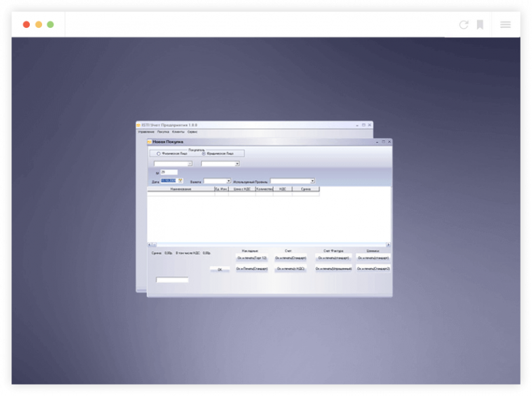Select the Физическое Лицо radio button
Image resolution: width=532 pixels, height=396 pixels.
(159, 154)
